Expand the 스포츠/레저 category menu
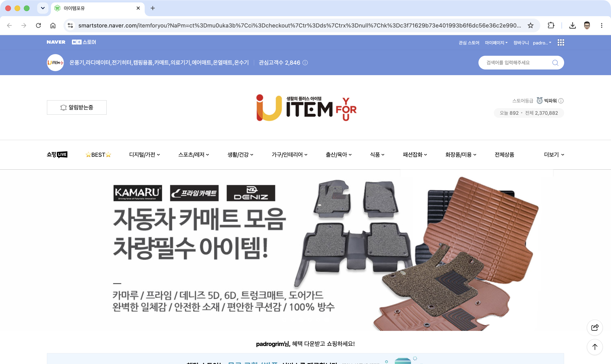The width and height of the screenshot is (611, 364). tap(194, 155)
